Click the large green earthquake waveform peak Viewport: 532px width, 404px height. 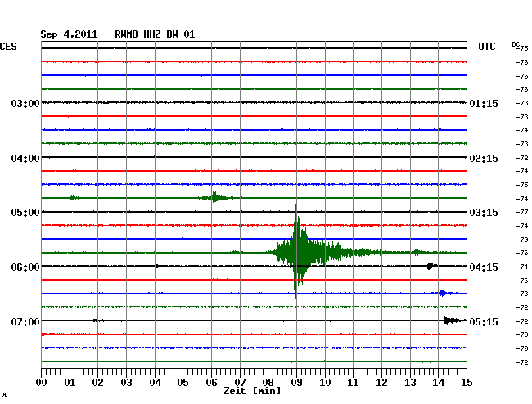[296, 252]
